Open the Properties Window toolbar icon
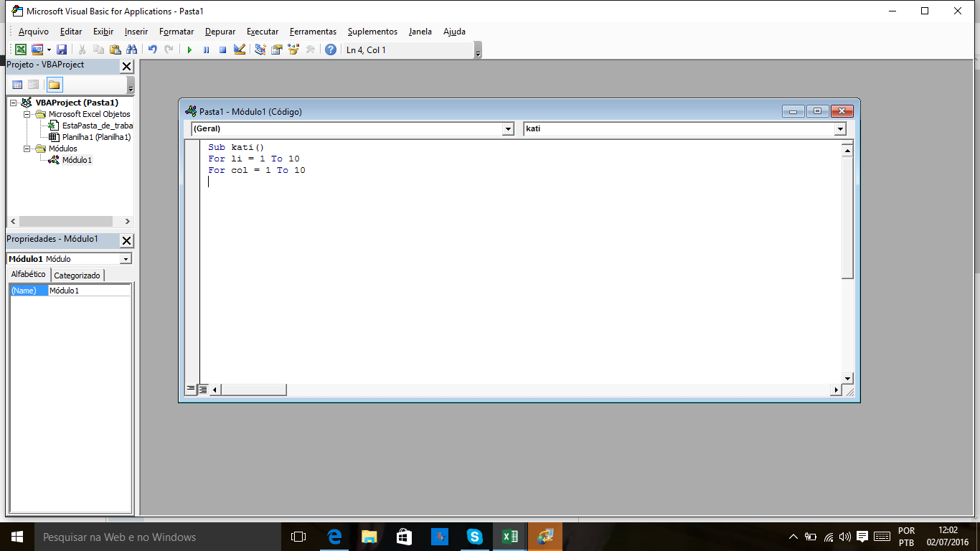 (277, 50)
